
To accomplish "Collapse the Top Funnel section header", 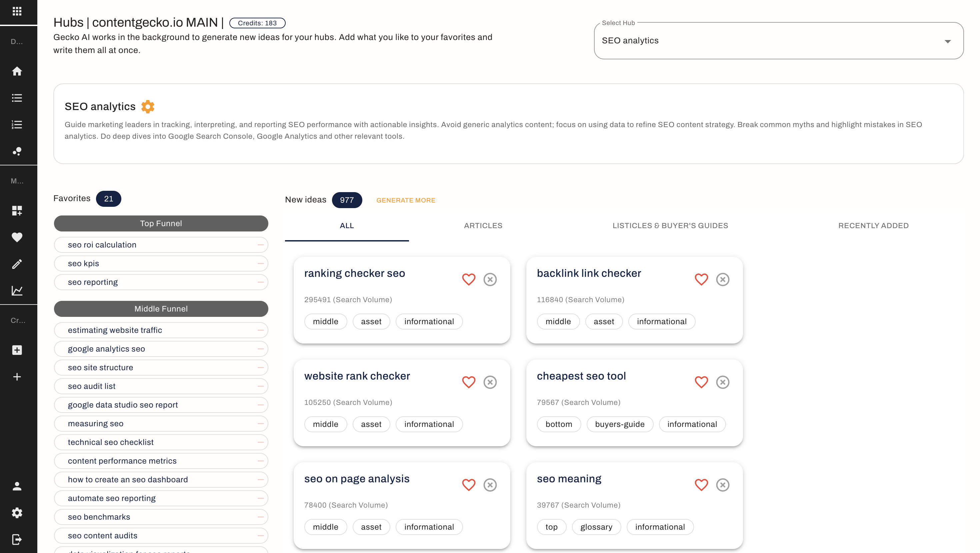I will point(161,223).
